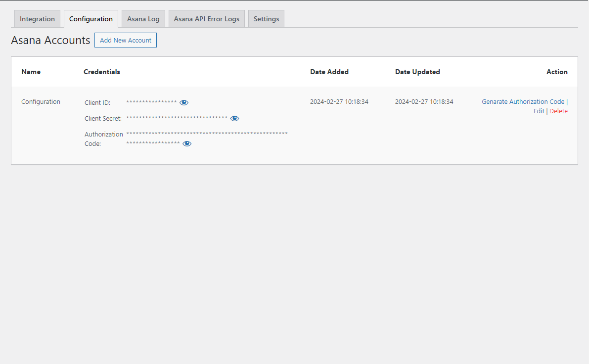Image resolution: width=589 pixels, height=364 pixels.
Task: View the Asana API Error Logs tab
Action: (x=207, y=19)
